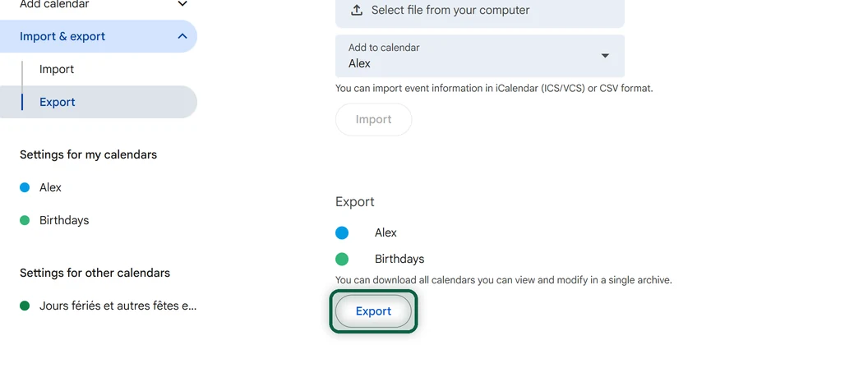Click 'Settings for my calendars' heading
Screen dimensions: 868x368
coord(89,154)
